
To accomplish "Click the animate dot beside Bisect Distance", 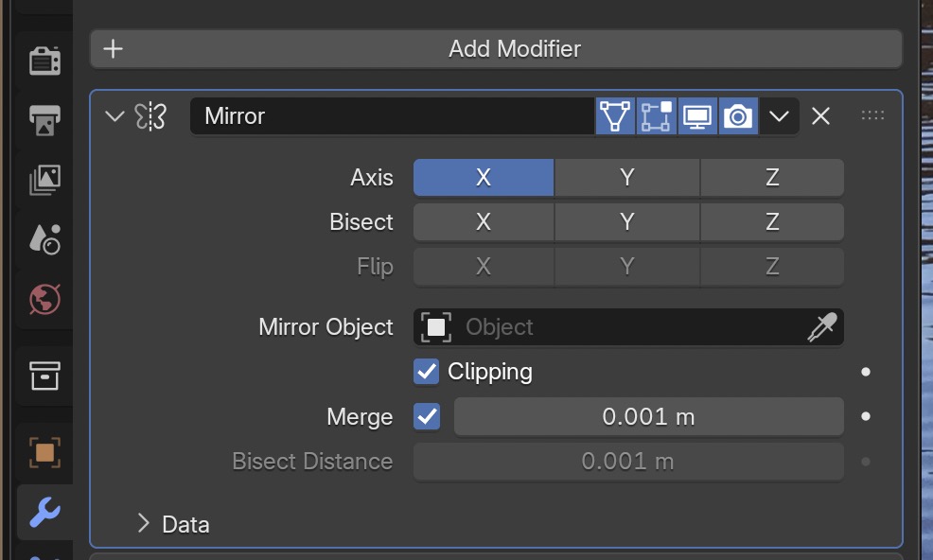I will (866, 462).
